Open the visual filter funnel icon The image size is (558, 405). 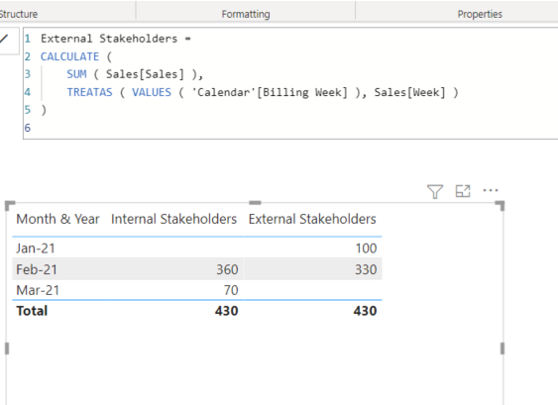(x=435, y=191)
